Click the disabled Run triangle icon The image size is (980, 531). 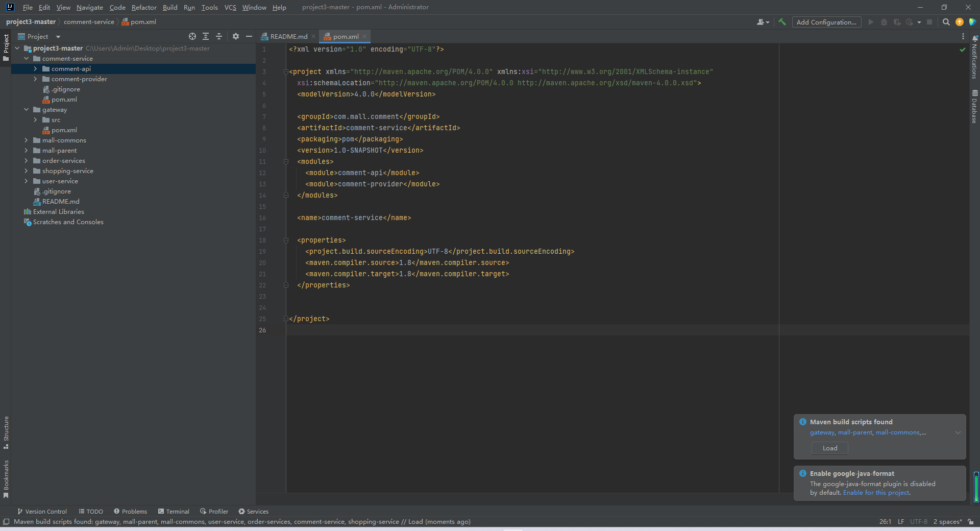coord(871,22)
